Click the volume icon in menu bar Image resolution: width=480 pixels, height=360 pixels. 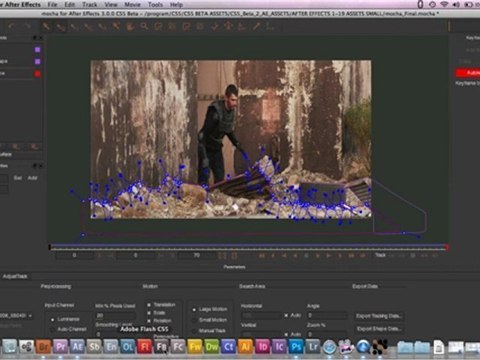pos(456,4)
